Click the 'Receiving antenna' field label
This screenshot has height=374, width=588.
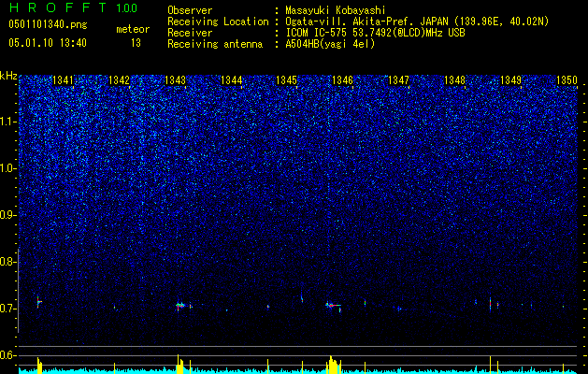point(215,44)
